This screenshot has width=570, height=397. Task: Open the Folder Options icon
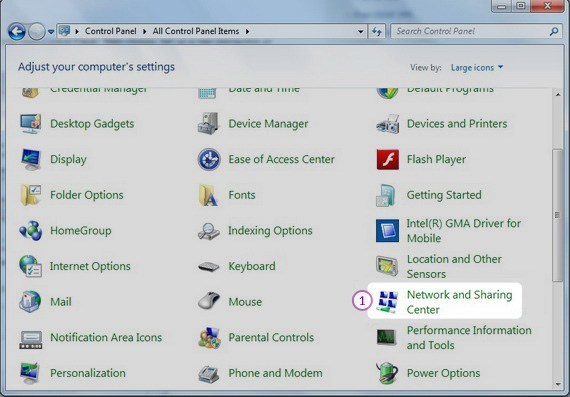tap(31, 195)
